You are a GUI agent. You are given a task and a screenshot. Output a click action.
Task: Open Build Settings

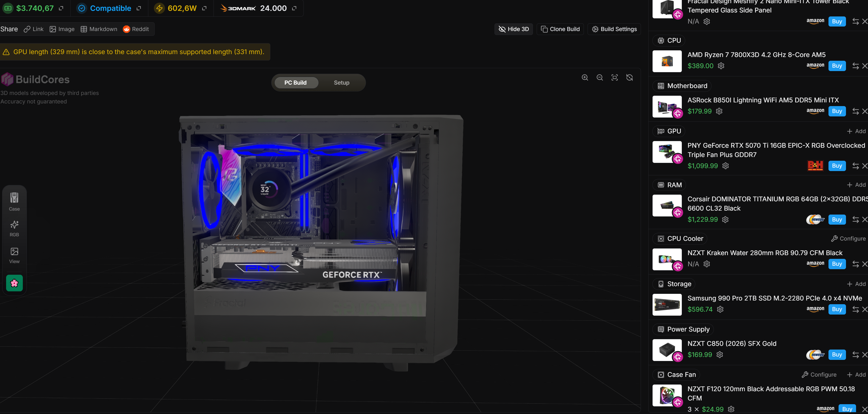(x=614, y=29)
